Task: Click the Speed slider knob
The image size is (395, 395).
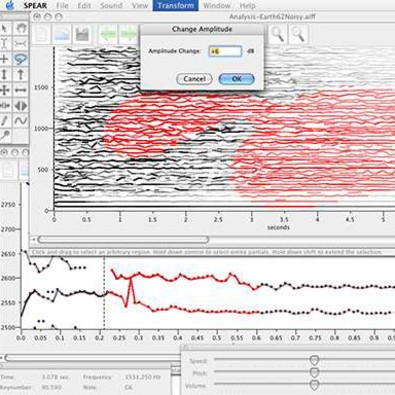Action: [x=314, y=360]
